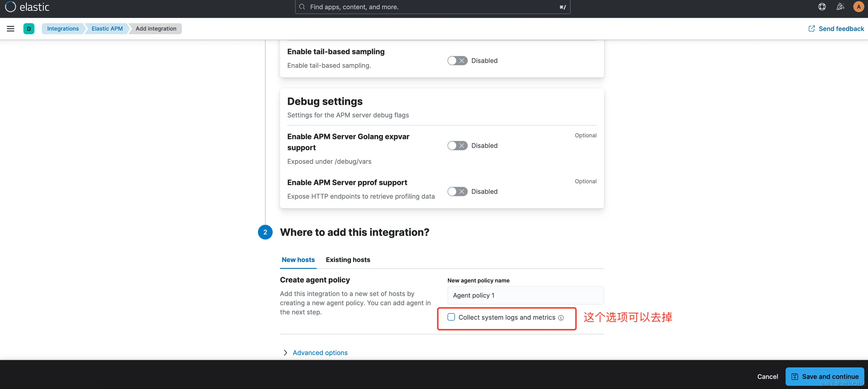
Task: Click the Cancel button
Action: [767, 377]
